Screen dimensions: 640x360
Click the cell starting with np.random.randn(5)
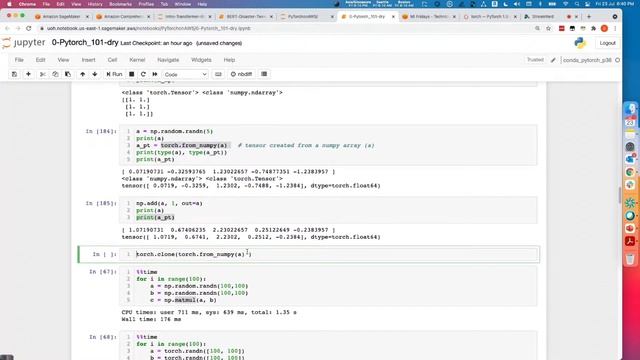pos(328,145)
